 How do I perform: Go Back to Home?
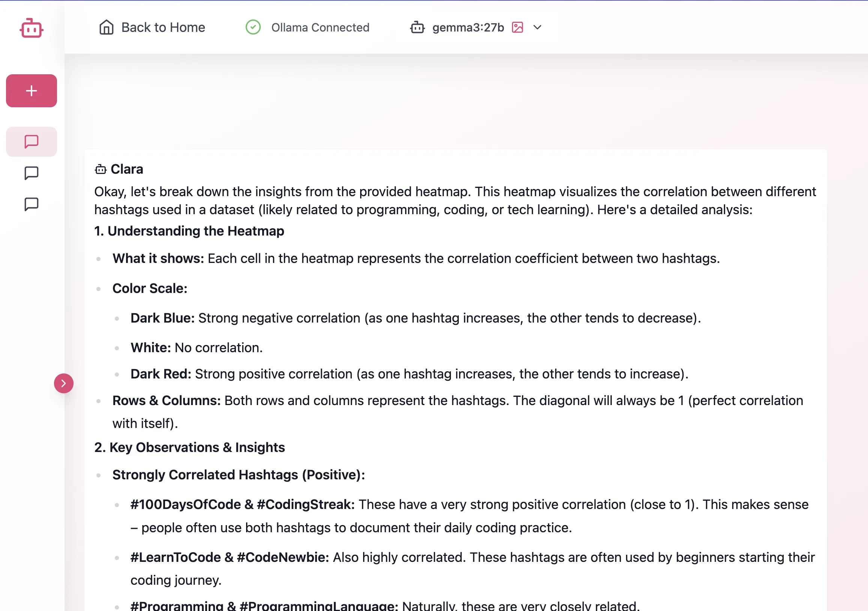[163, 27]
